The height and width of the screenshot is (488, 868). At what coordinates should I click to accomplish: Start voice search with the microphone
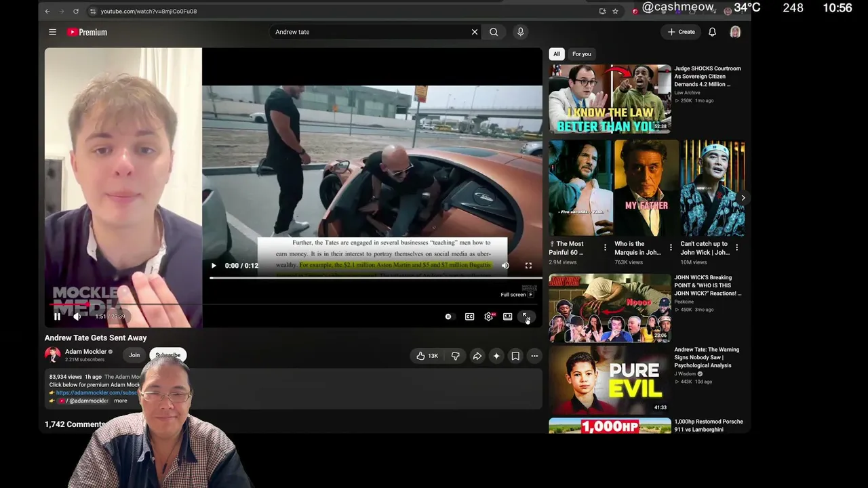(x=520, y=32)
